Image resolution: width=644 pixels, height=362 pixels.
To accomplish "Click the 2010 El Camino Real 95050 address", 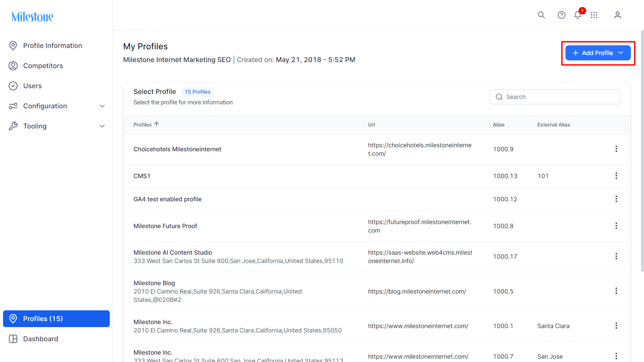I will 238,330.
